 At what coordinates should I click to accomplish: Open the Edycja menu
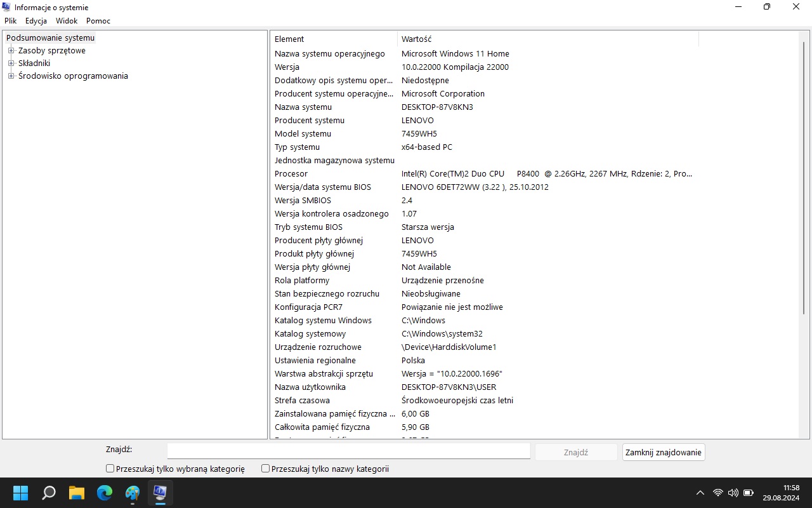tap(36, 21)
